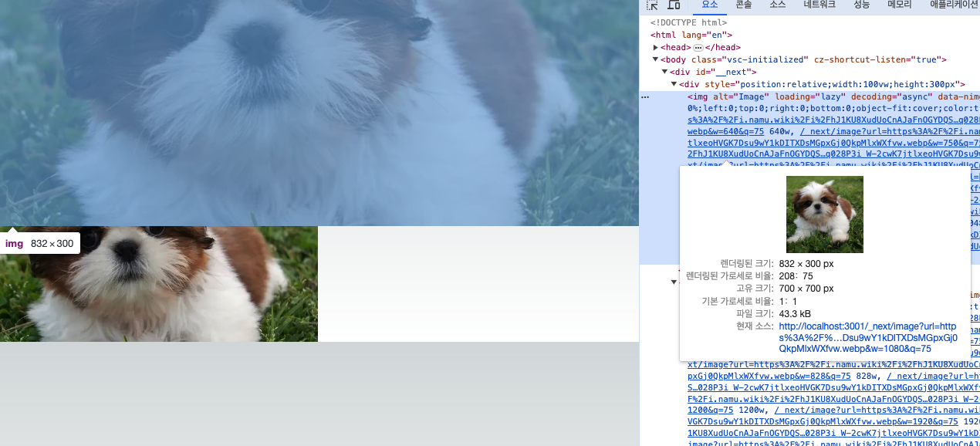
Task: Expand the collapsed node below the tooltip
Action: [x=674, y=282]
